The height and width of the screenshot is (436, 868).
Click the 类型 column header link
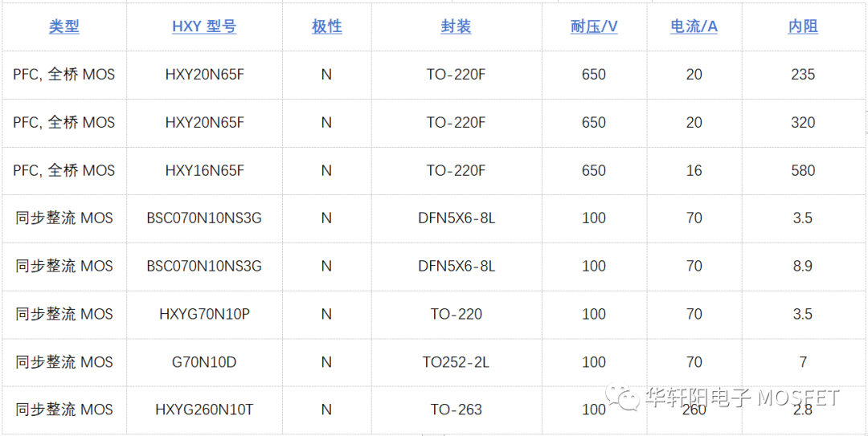coord(64,26)
